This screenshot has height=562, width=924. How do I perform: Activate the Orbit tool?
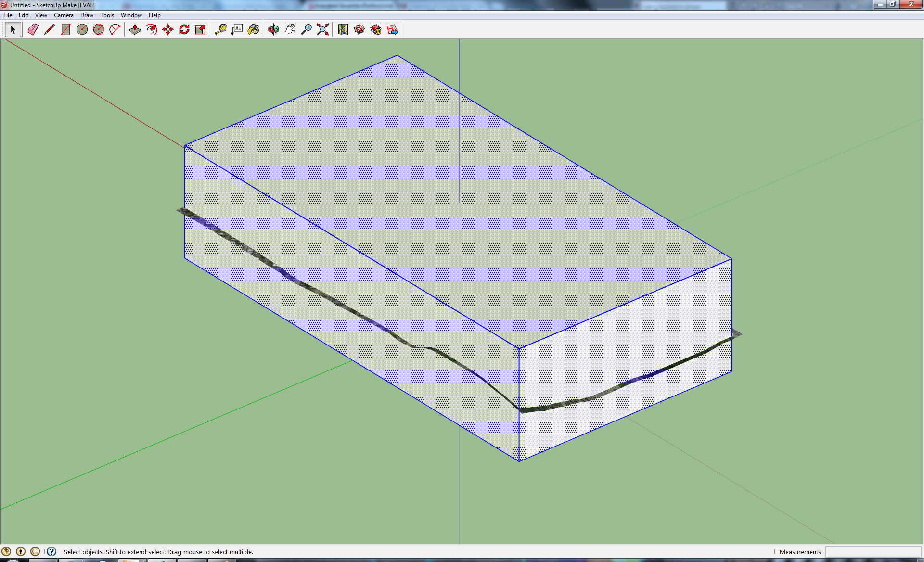[x=274, y=30]
